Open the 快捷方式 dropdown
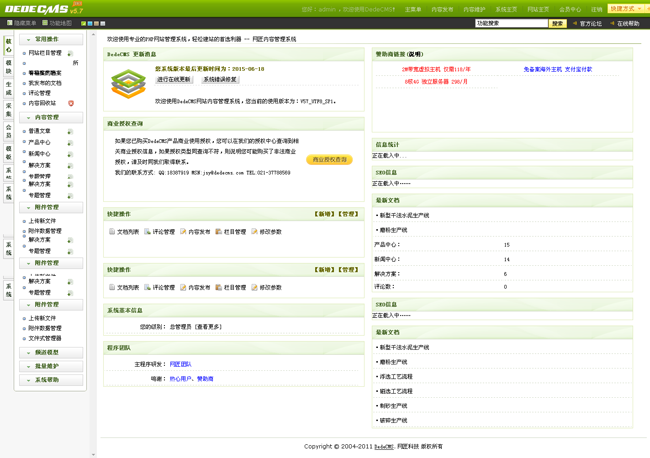 click(x=626, y=9)
